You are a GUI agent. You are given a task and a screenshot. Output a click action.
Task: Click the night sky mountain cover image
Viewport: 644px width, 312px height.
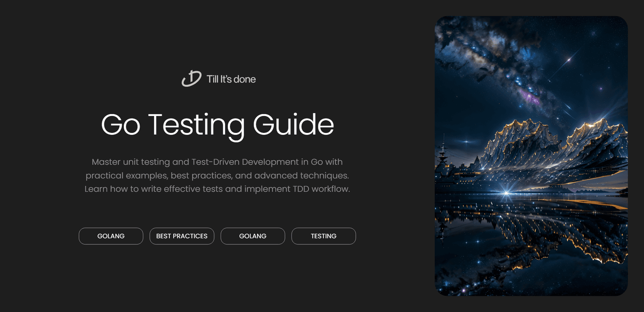(x=531, y=156)
